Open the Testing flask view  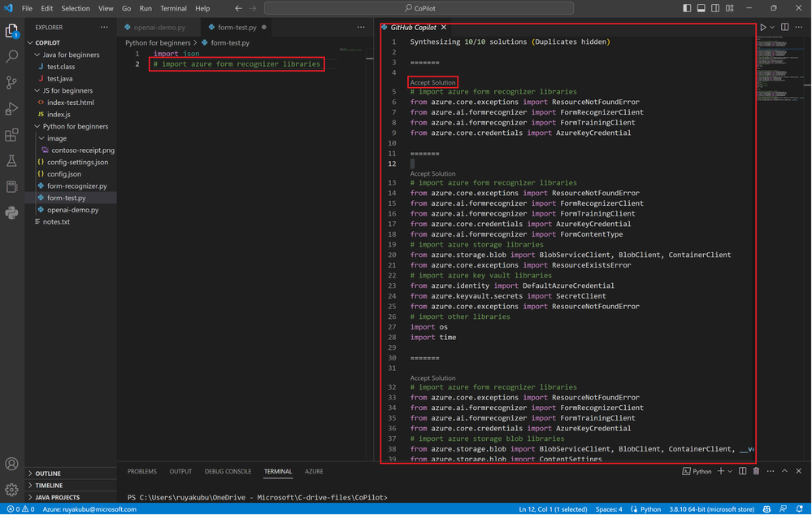click(11, 161)
